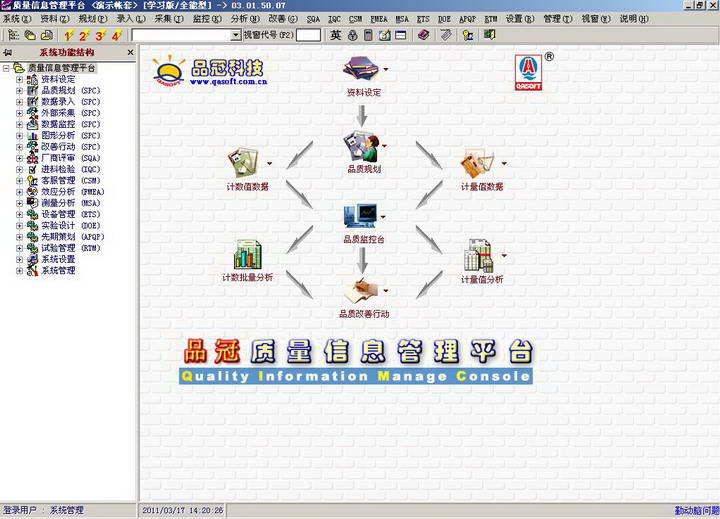Open the 设置(R) menu

tap(520, 19)
